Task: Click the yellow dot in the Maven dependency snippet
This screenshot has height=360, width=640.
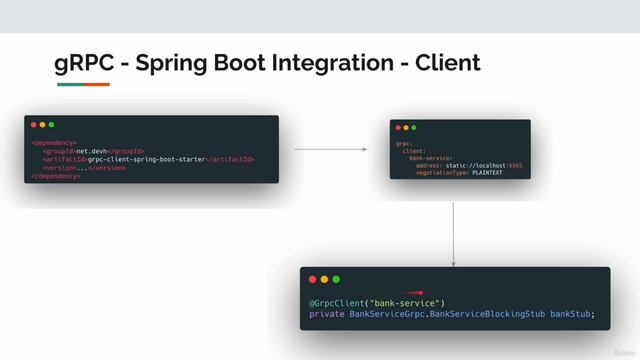Action: pyautogui.click(x=42, y=125)
